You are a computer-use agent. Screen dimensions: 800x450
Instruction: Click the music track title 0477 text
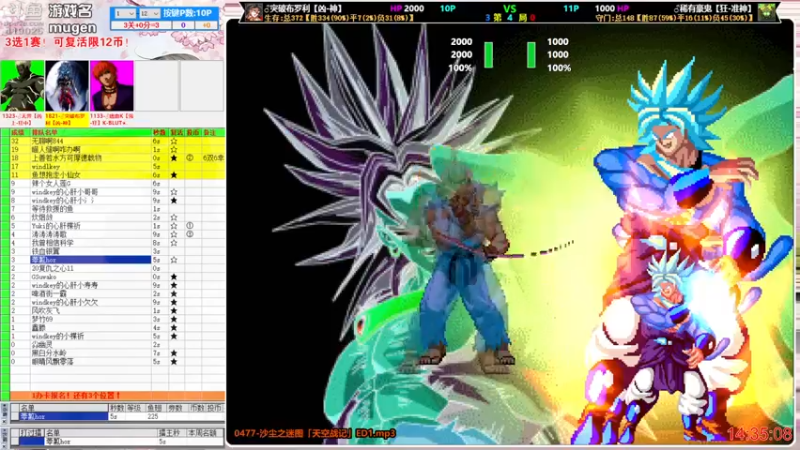pos(315,434)
